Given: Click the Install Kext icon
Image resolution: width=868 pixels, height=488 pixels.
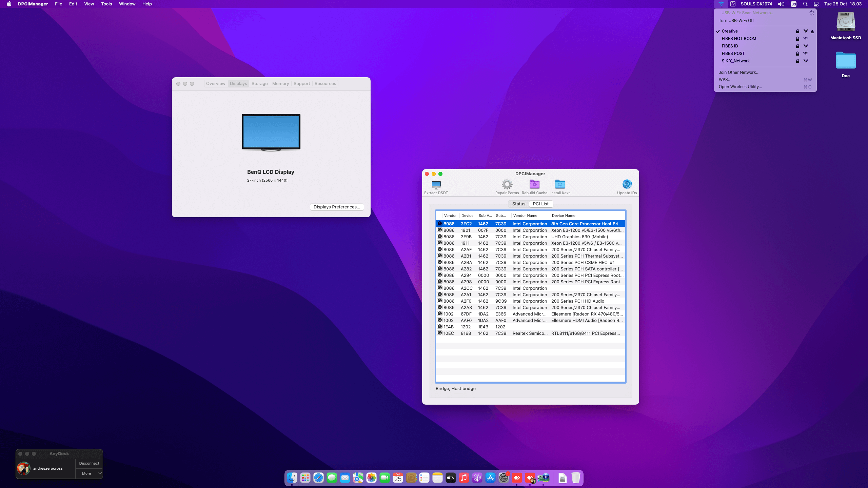Looking at the screenshot, I should [x=560, y=184].
